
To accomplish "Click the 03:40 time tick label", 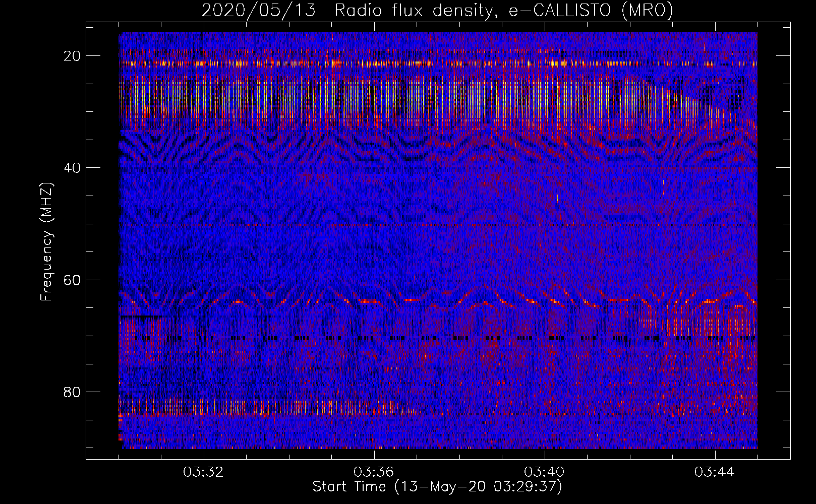I will 544,472.
